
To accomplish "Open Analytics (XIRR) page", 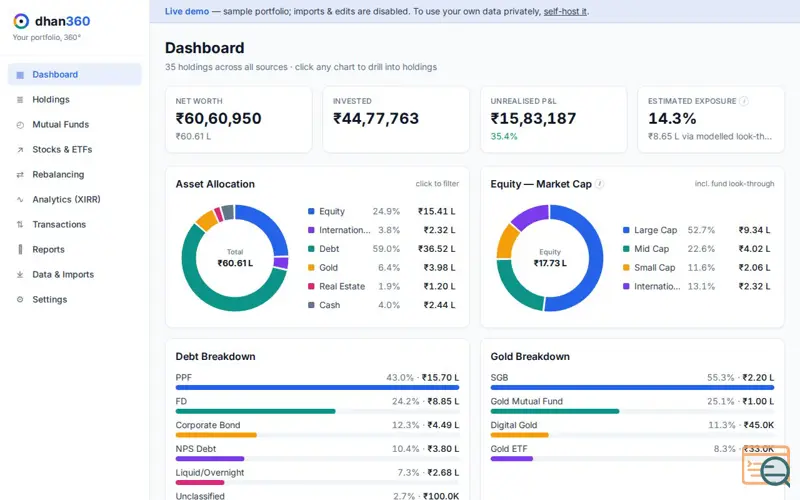I will [x=74, y=199].
